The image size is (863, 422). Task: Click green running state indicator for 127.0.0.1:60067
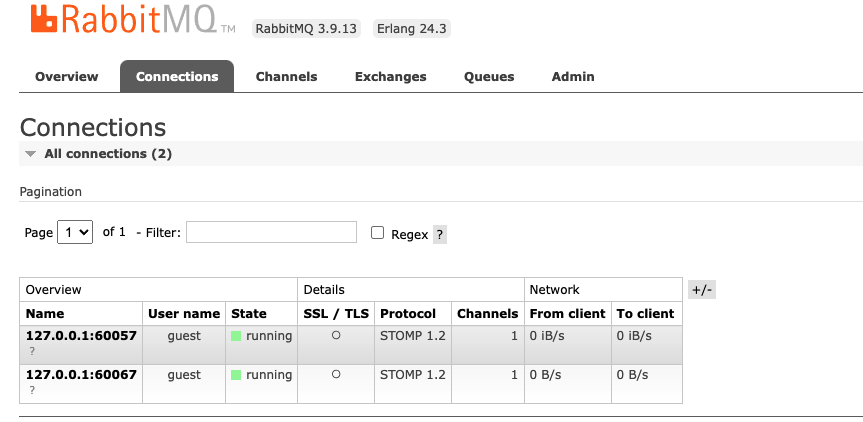[236, 376]
